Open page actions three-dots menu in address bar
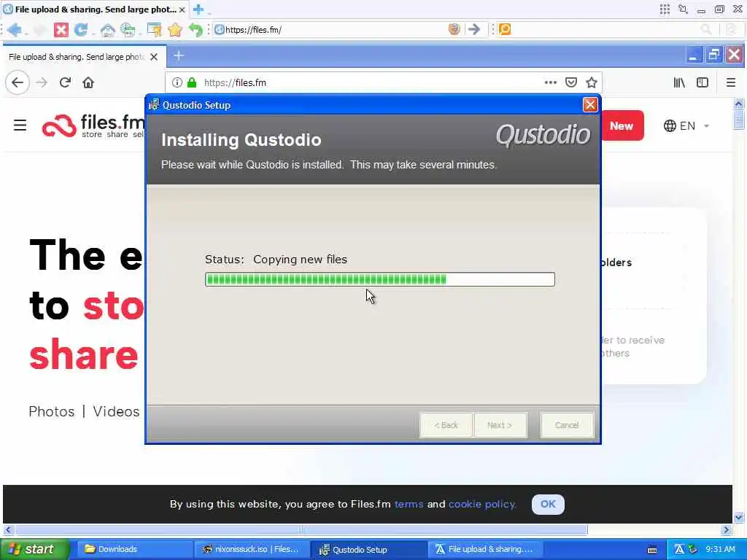This screenshot has width=747, height=560. [x=551, y=82]
